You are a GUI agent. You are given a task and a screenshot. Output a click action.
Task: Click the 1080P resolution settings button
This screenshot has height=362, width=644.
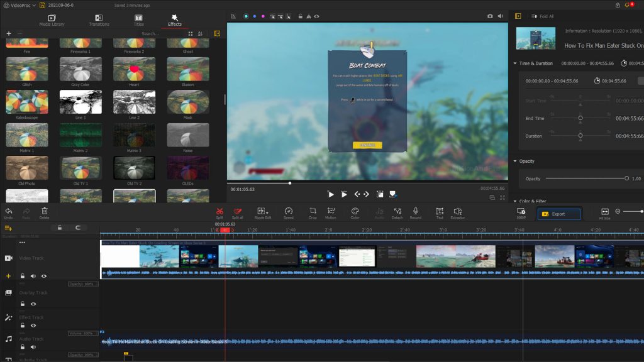521,213
